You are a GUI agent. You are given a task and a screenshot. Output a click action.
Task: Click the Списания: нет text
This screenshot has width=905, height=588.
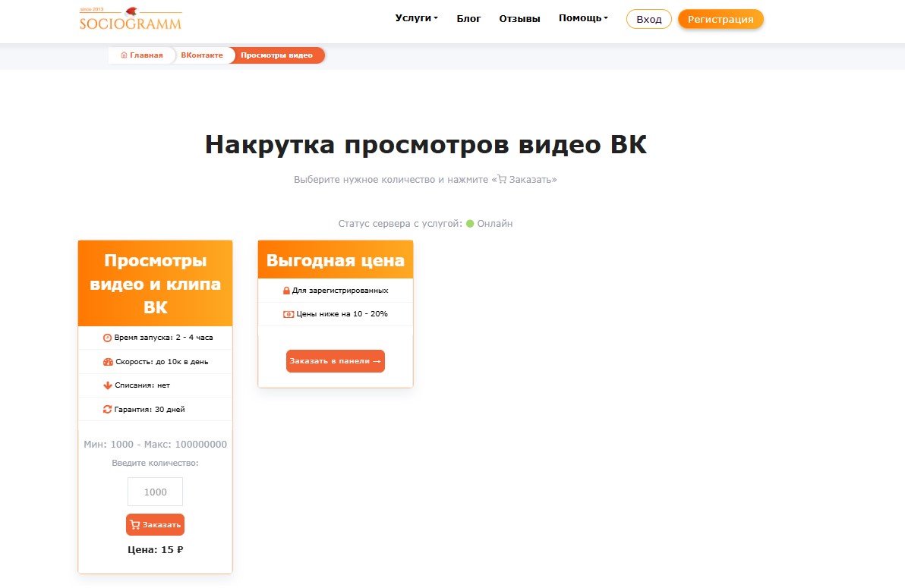[x=142, y=385]
